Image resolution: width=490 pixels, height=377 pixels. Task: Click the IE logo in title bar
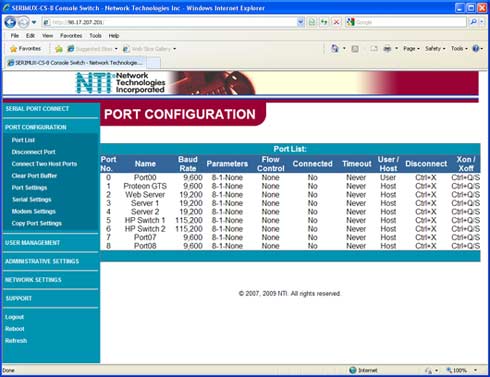(x=6, y=8)
